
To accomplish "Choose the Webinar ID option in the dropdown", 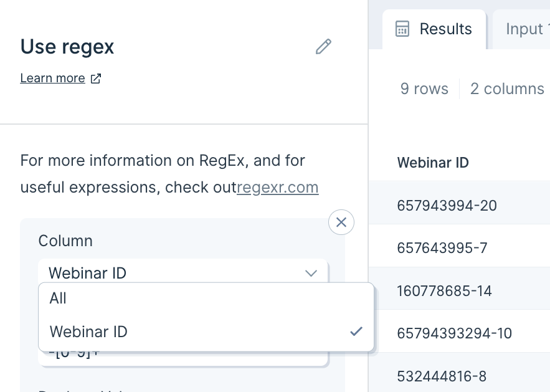I will (206, 332).
